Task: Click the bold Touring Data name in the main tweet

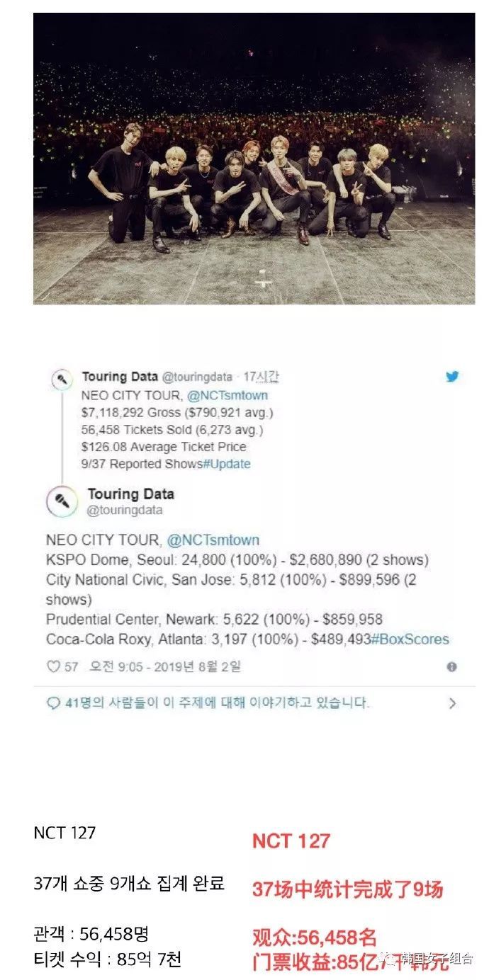Action: 130,494
